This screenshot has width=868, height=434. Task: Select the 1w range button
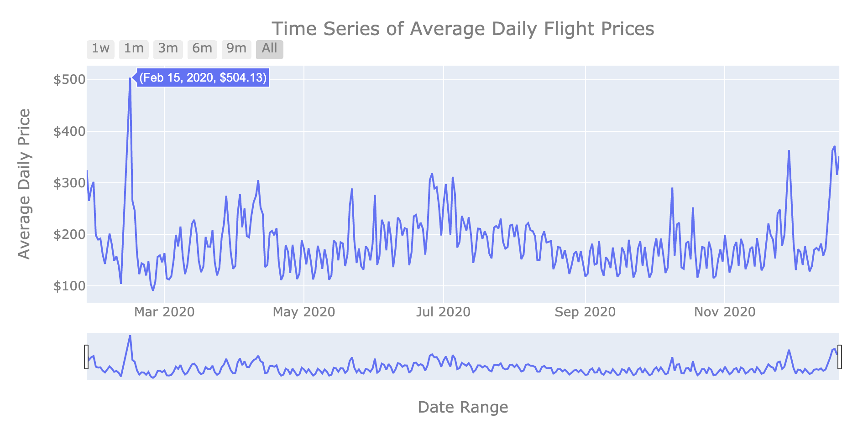[x=100, y=49]
